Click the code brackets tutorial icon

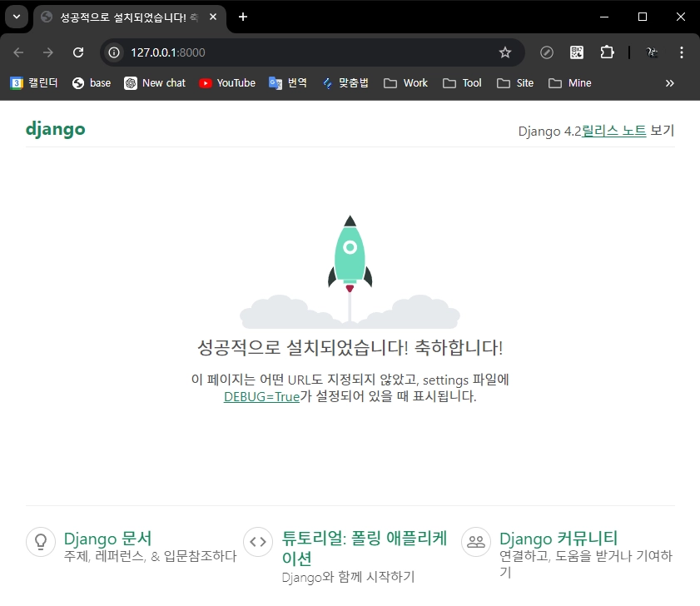(258, 542)
